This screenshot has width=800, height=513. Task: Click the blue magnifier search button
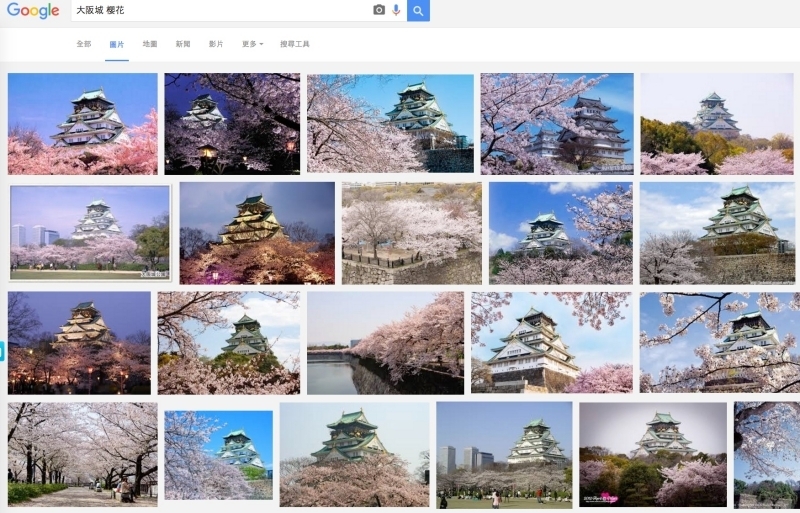(x=418, y=10)
